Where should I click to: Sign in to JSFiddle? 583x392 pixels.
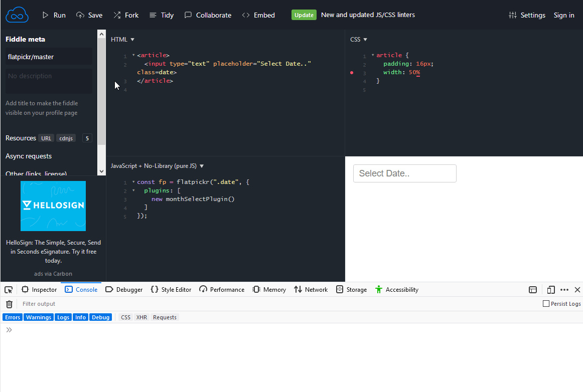564,15
